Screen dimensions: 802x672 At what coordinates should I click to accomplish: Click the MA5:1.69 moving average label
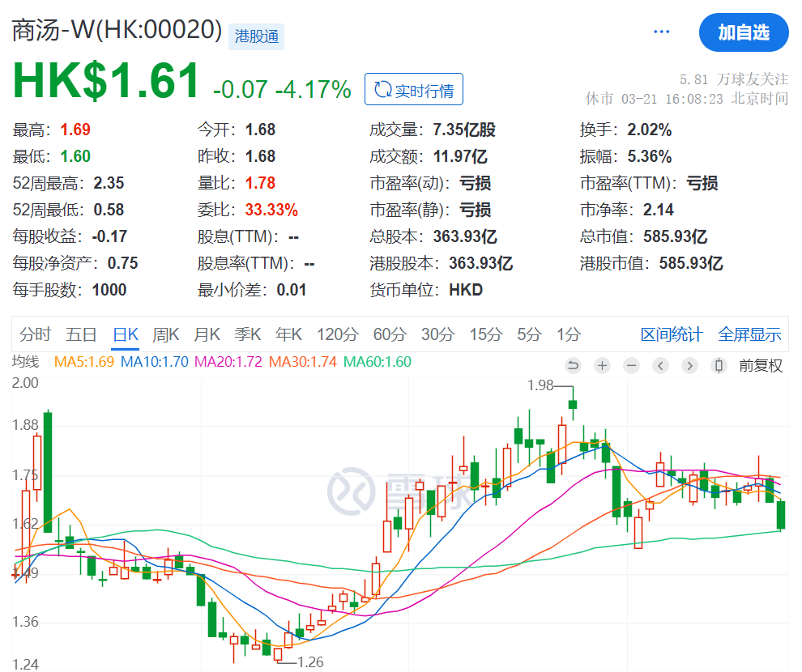84,362
